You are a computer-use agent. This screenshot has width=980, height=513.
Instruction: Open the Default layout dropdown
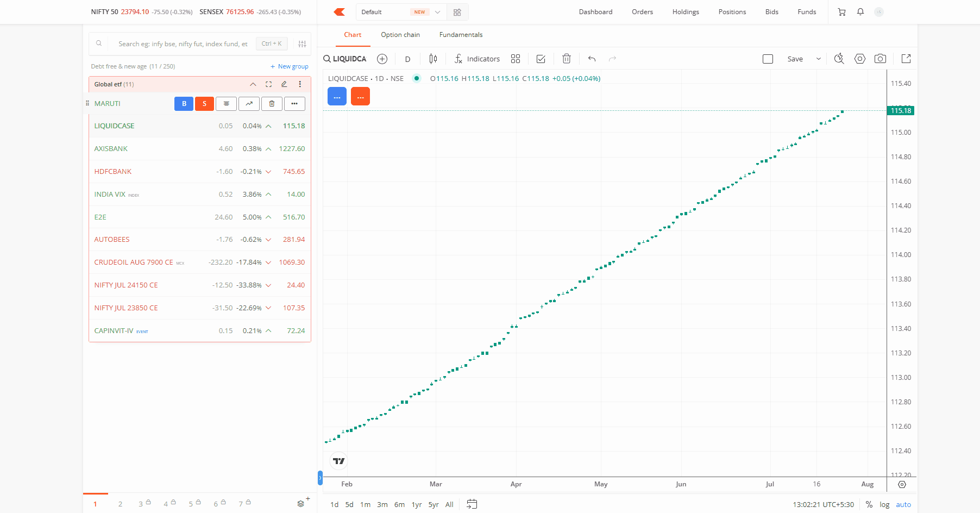[401, 12]
